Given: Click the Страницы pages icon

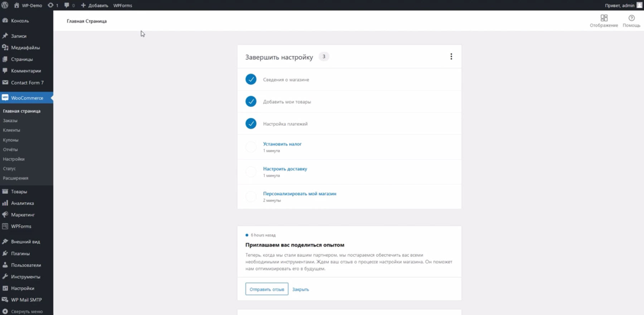Looking at the screenshot, I should [5, 59].
